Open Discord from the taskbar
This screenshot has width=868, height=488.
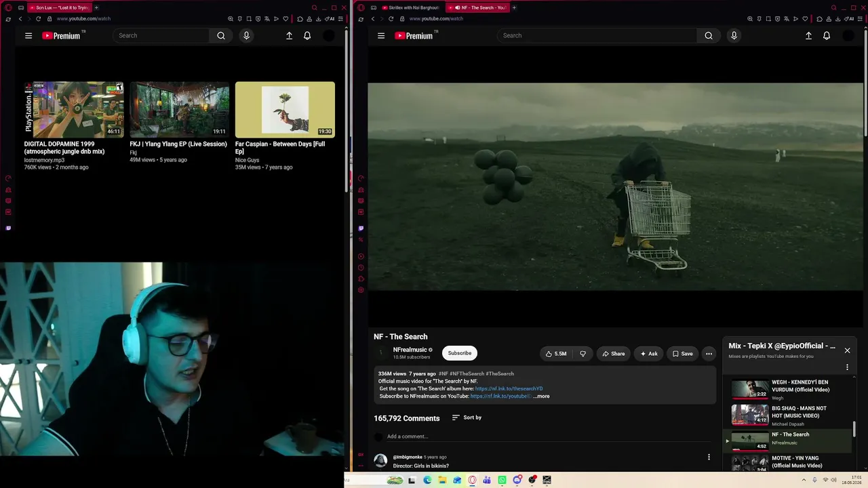click(x=517, y=480)
